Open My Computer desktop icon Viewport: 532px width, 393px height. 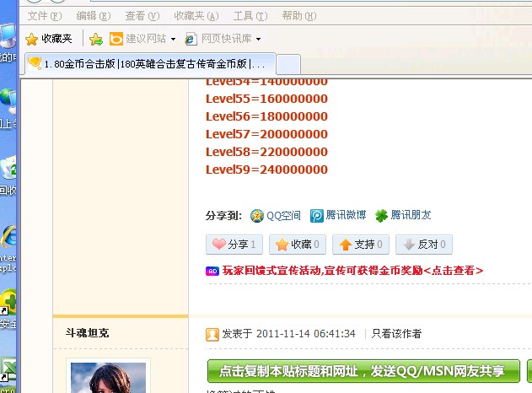point(8,35)
